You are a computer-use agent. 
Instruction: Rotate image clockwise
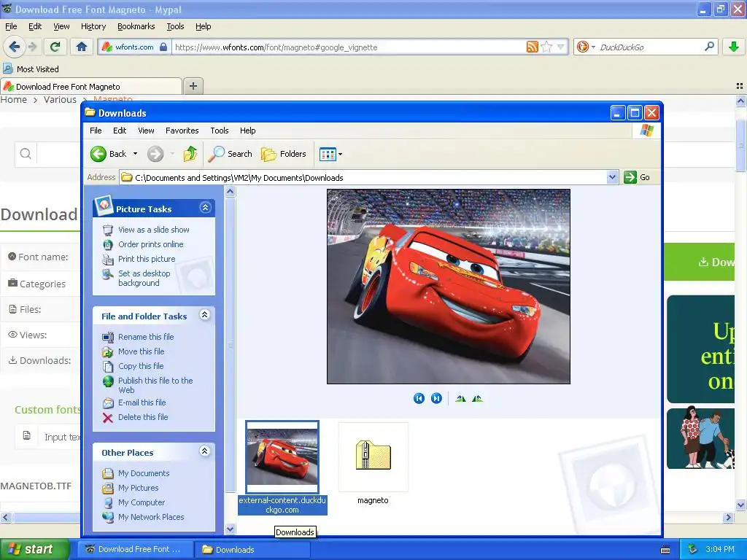point(460,398)
